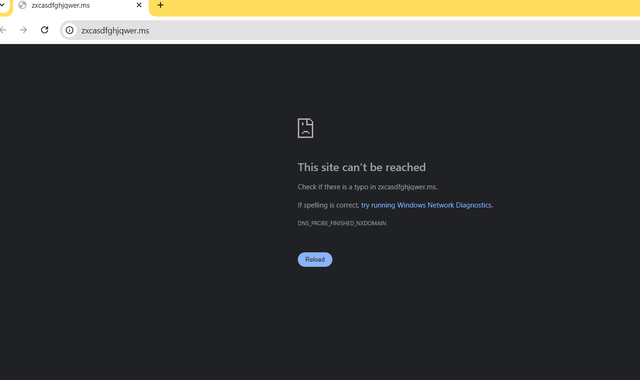Screen dimensions: 640x380
Task: Go back with the back arrow
Action: click(3, 30)
